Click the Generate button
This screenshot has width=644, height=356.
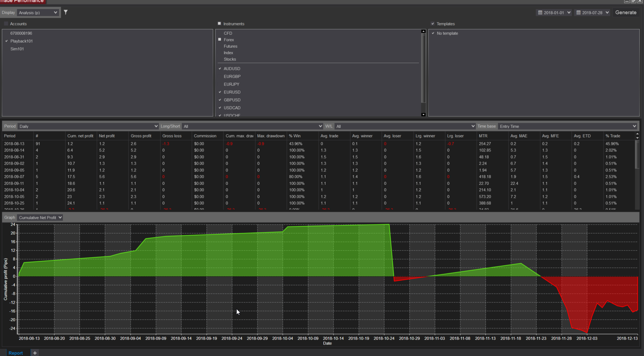pos(625,12)
